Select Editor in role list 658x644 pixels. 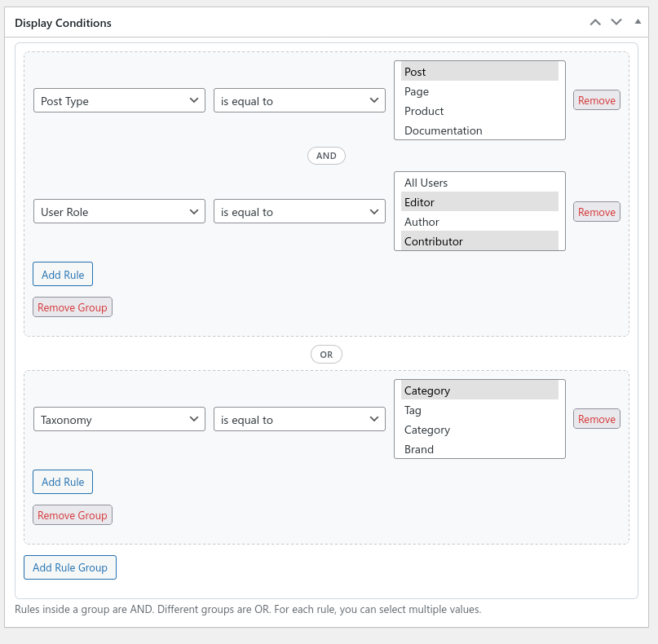coord(479,202)
